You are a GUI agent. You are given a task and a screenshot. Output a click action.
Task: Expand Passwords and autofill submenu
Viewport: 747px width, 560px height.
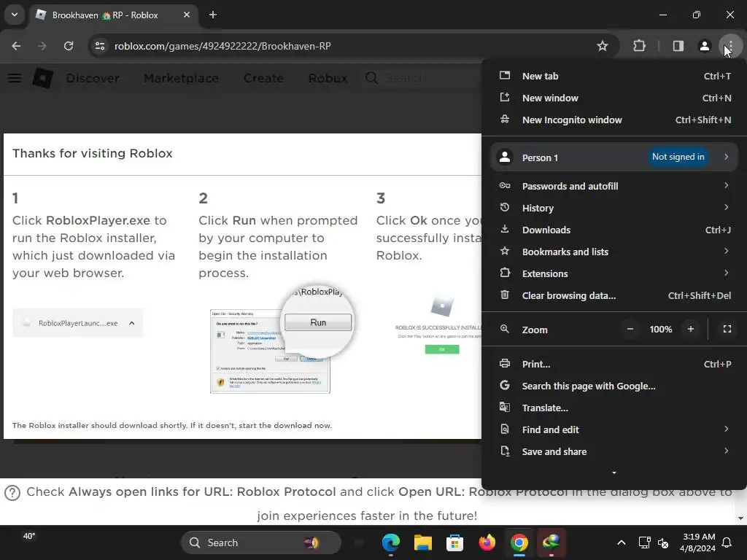pyautogui.click(x=614, y=186)
